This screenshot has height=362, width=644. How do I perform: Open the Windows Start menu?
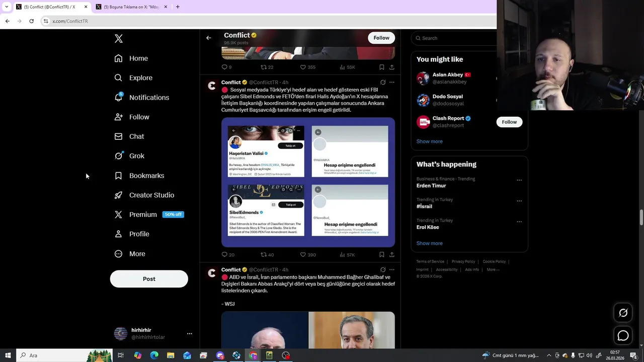click(x=8, y=355)
